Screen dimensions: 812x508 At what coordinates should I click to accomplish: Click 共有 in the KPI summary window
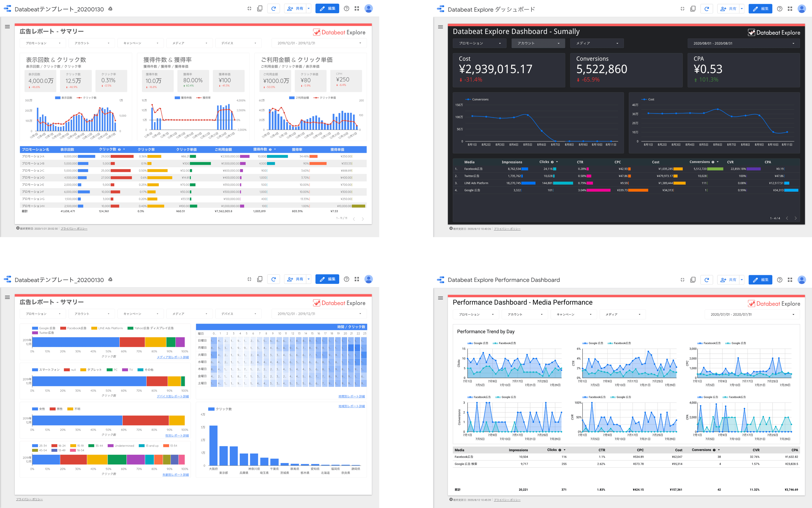[x=295, y=8]
